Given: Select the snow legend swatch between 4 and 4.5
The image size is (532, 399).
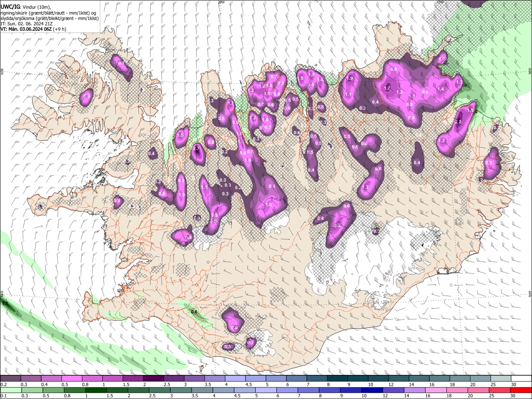Looking at the screenshot, I should coord(235,379).
